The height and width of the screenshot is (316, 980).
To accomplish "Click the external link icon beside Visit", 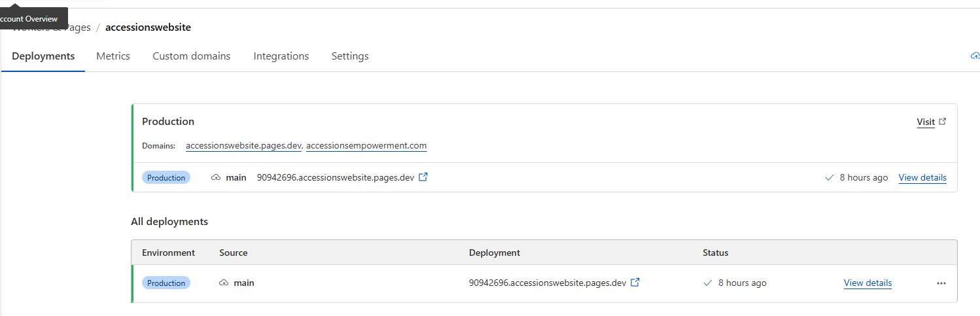I will click(943, 122).
